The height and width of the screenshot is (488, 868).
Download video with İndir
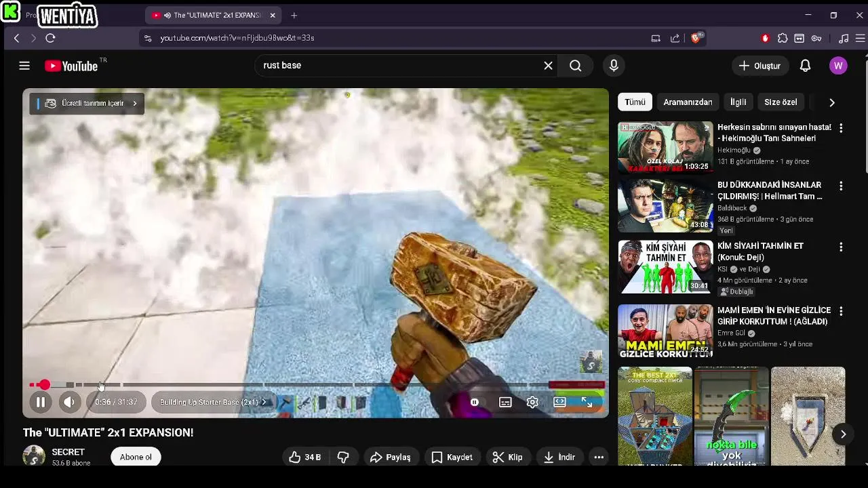coord(559,457)
